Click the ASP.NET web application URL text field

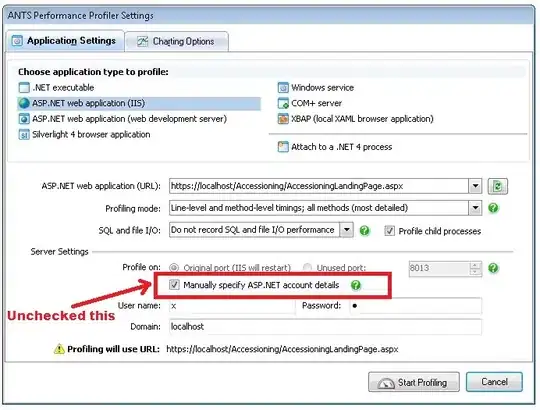coord(319,186)
